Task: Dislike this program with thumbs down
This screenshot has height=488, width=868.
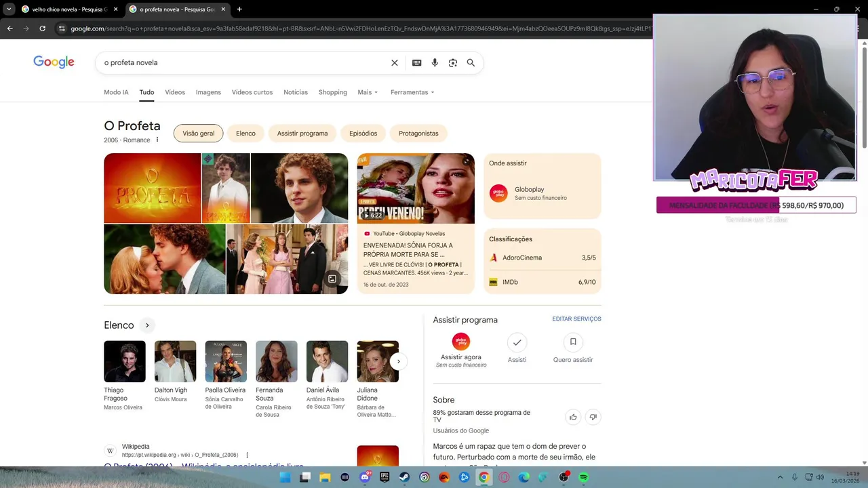Action: (x=593, y=417)
